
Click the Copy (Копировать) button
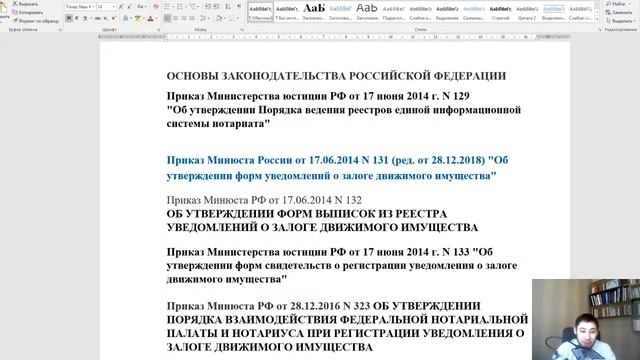[27, 13]
